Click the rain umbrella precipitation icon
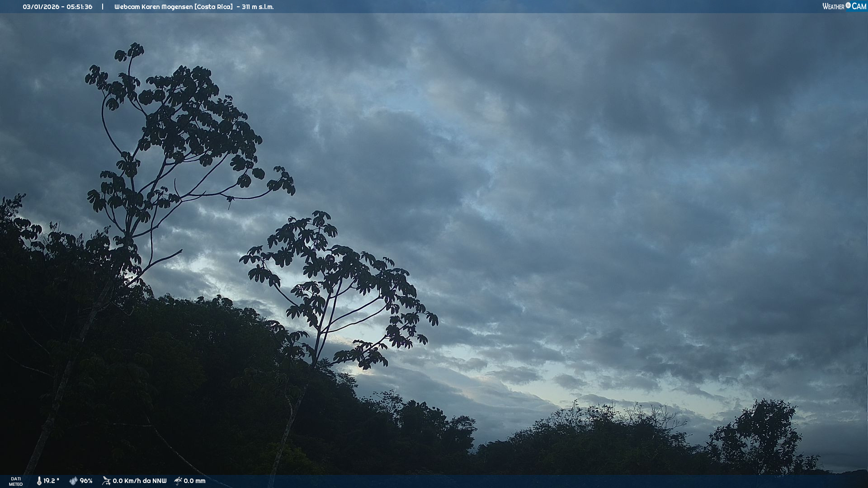This screenshot has width=868, height=488. coord(178,481)
